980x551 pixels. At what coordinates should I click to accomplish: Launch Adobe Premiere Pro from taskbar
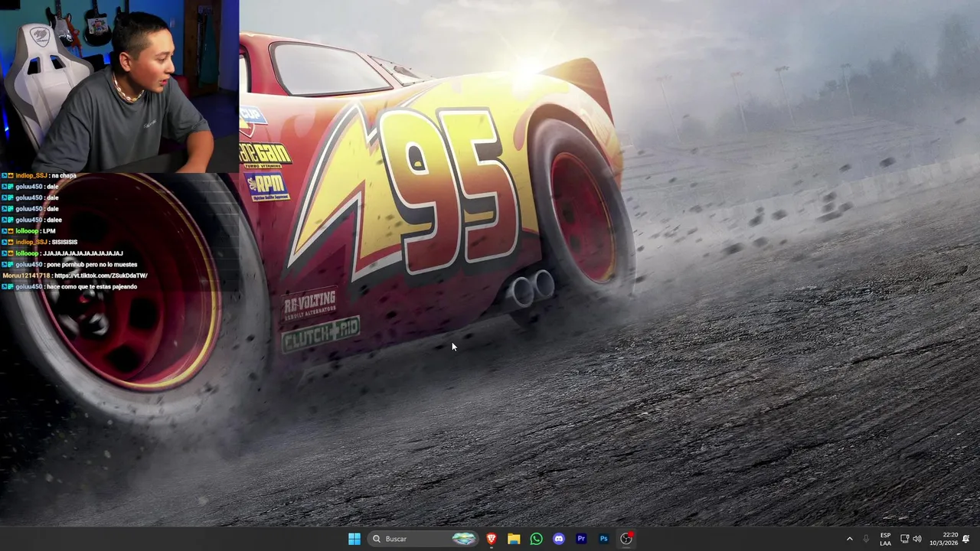coord(581,539)
